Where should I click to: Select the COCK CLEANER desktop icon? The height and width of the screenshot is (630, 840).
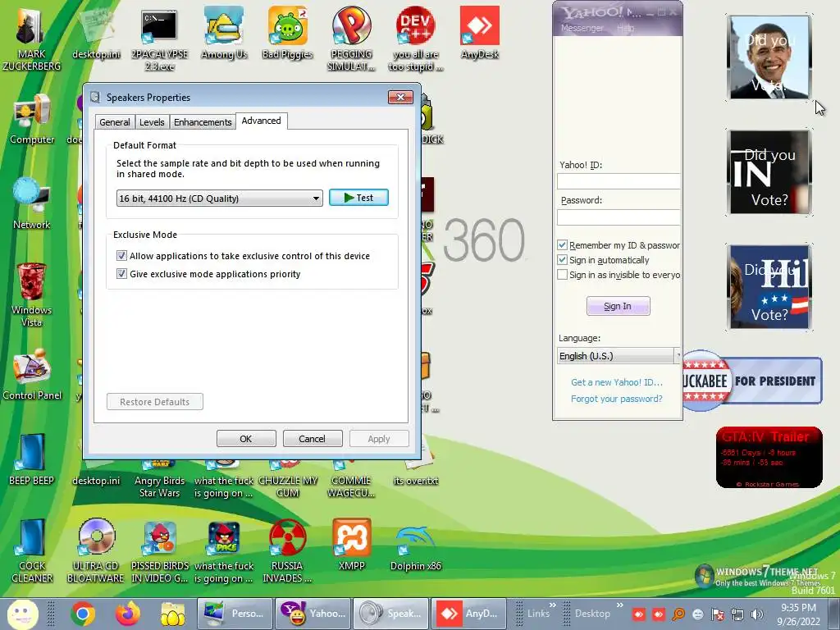pyautogui.click(x=32, y=550)
